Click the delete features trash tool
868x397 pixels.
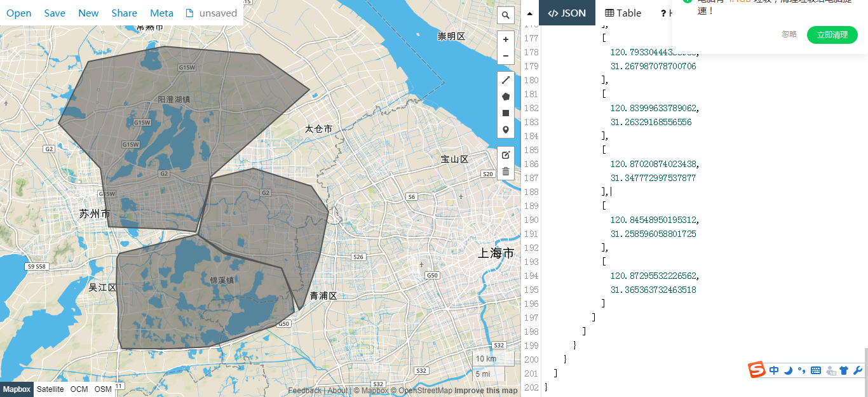[505, 171]
